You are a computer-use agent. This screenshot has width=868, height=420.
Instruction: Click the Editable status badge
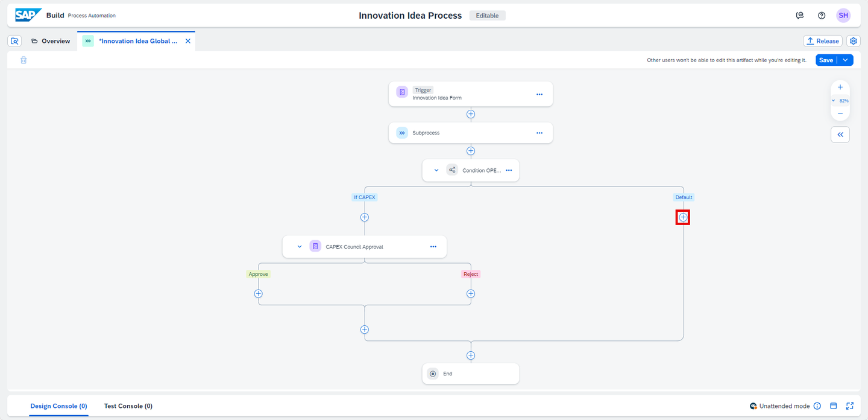tap(487, 16)
